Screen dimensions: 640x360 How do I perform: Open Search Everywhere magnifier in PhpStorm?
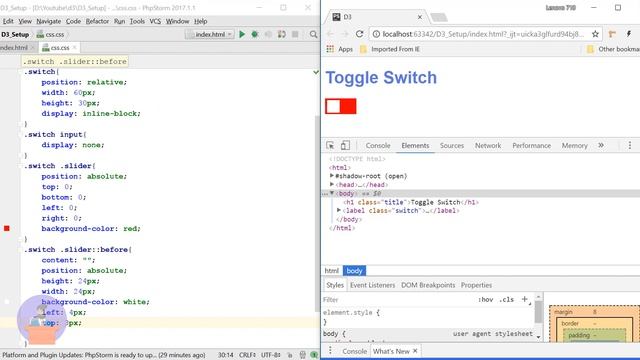[x=313, y=34]
